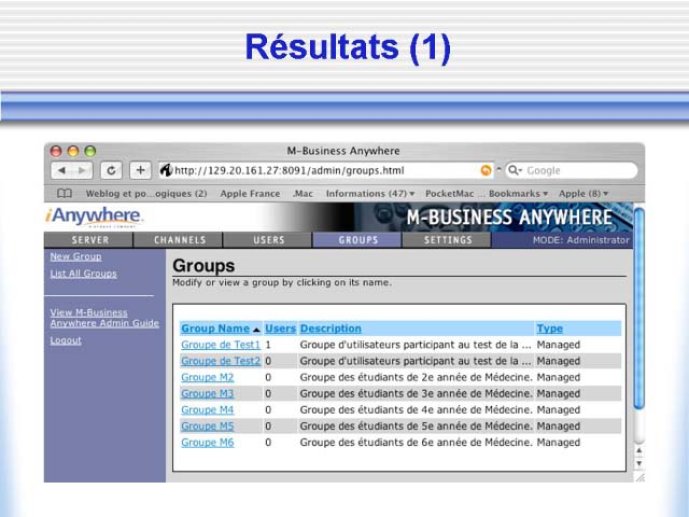
Task: Open the Groupe M5 group
Action: pyautogui.click(x=207, y=426)
